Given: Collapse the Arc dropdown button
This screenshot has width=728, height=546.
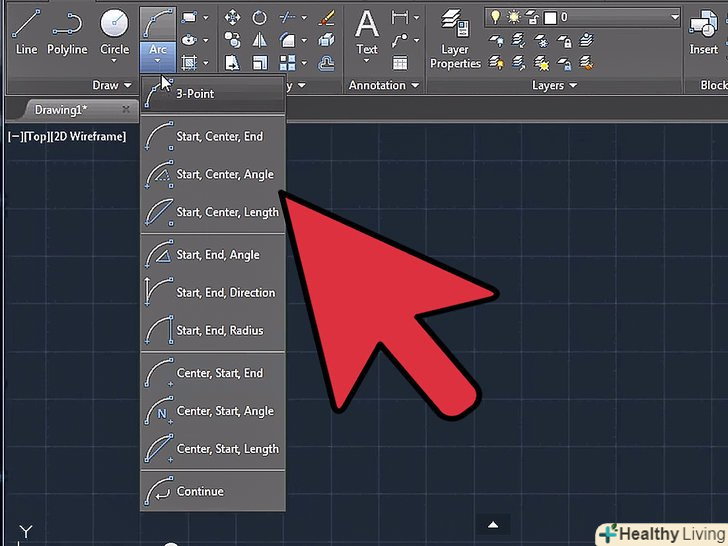Looking at the screenshot, I should (158, 56).
